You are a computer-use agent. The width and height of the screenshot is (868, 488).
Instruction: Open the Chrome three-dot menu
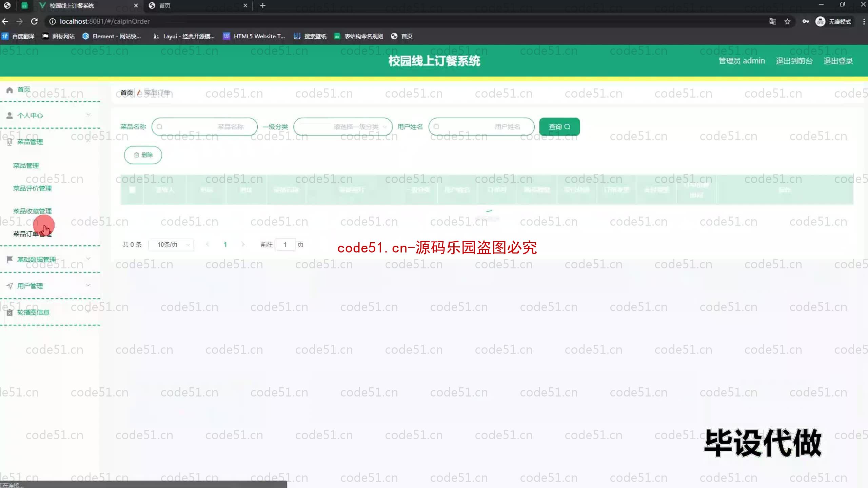(x=864, y=21)
